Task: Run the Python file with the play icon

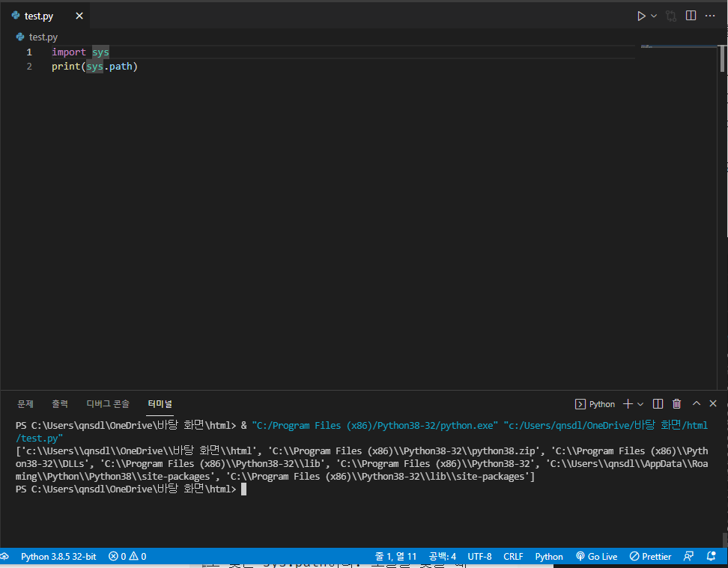Action: [x=642, y=15]
